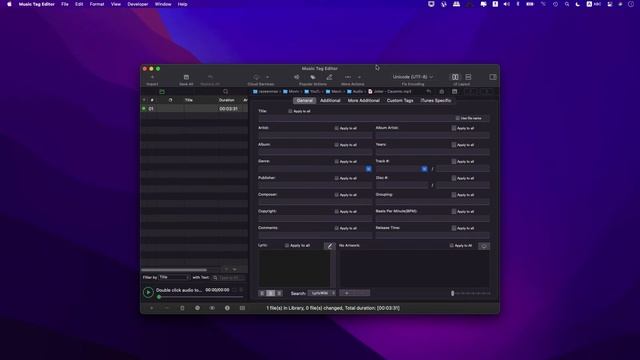The image size is (640, 360).
Task: Select the stacked-rows UI layout icon
Action: coord(468,77)
